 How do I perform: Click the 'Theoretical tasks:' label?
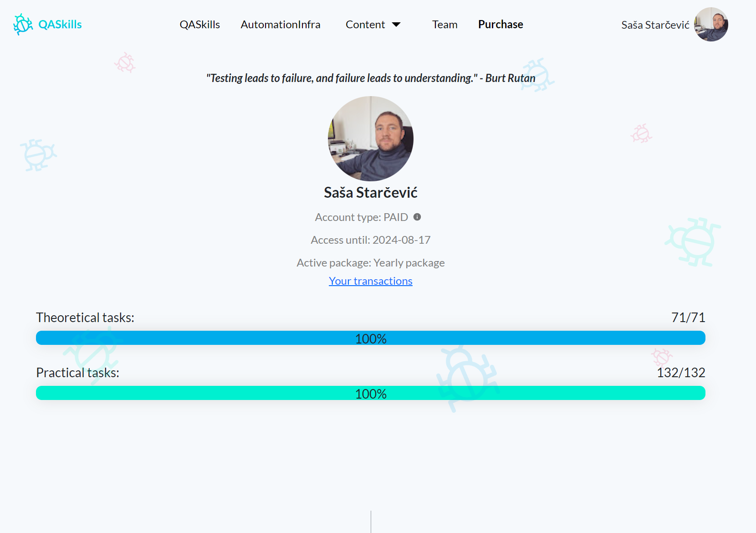pyautogui.click(x=85, y=318)
